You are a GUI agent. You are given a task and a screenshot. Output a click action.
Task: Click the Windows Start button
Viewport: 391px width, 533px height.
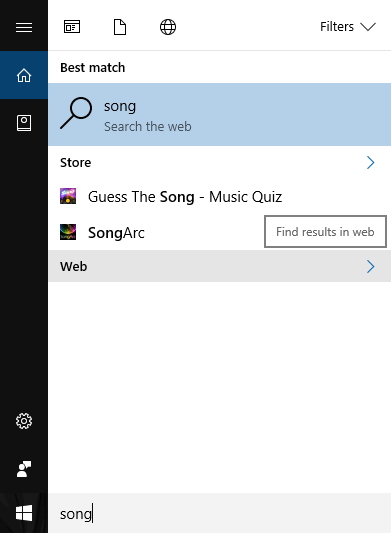pyautogui.click(x=24, y=513)
